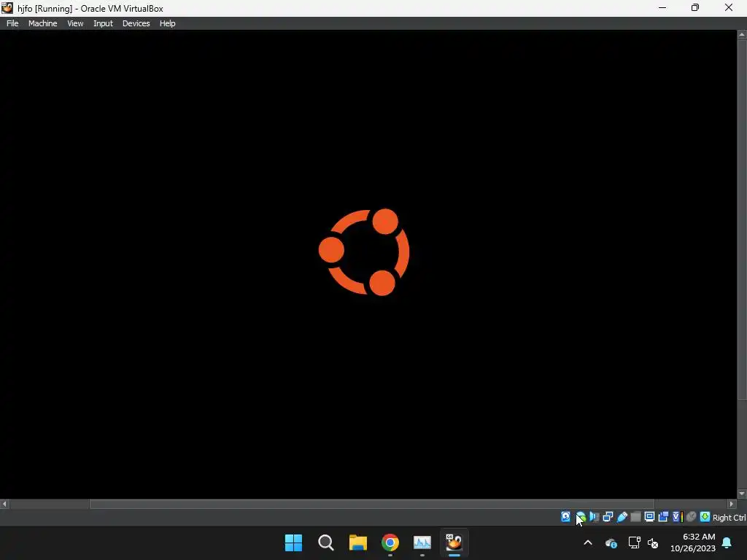Click the keyboard capture arrow icon
This screenshot has width=747, height=560.
(x=705, y=517)
